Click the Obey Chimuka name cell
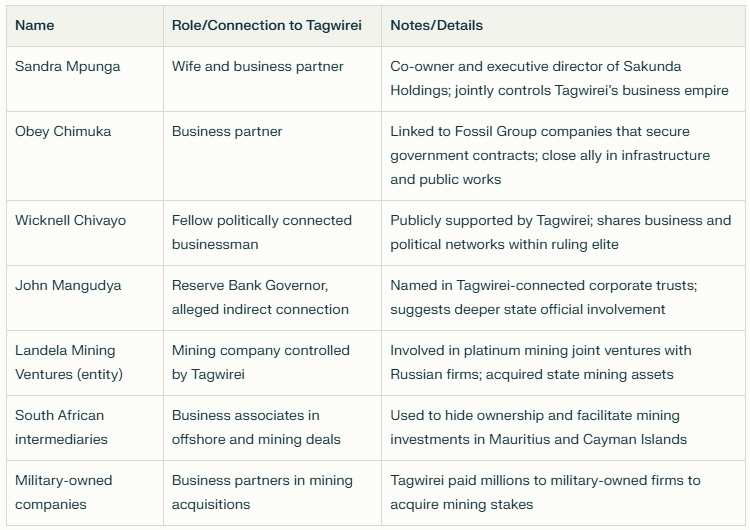 [63, 131]
